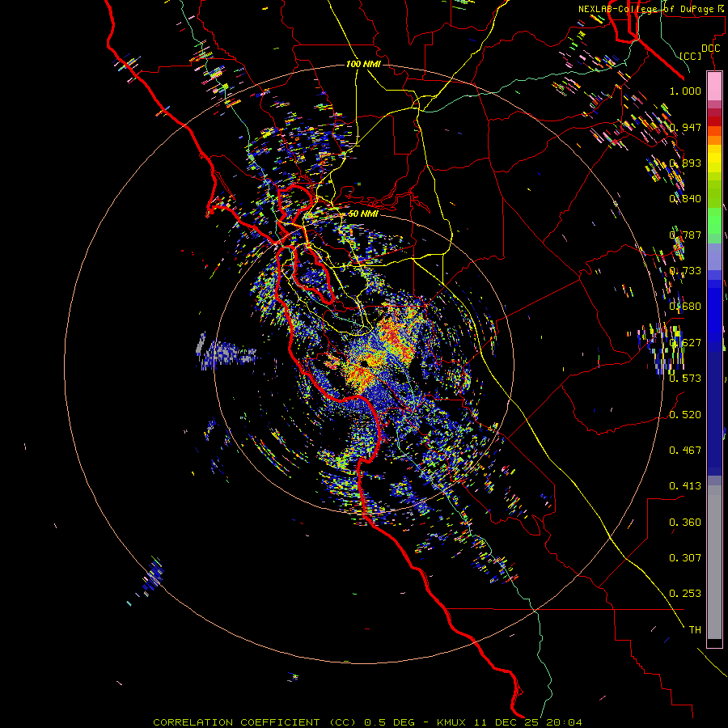Click the 11 DEC 25 date in the caption
Viewport: 728px width, 728px height.
point(507,722)
